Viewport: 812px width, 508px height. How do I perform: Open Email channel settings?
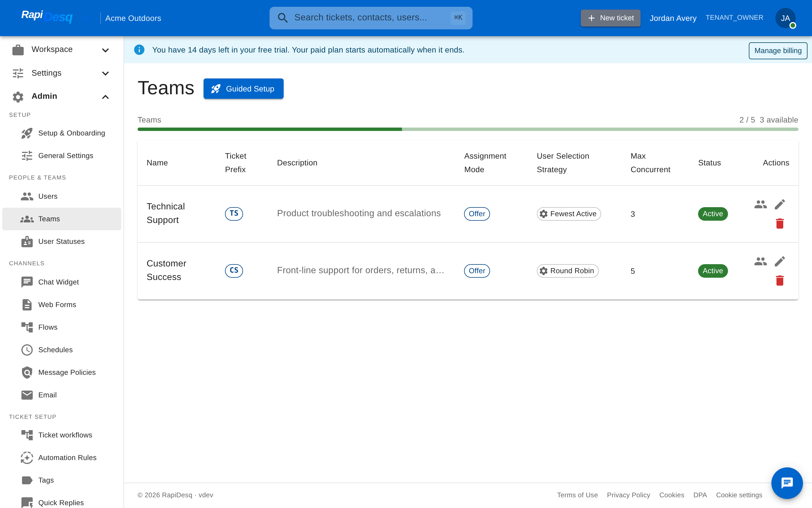(62, 395)
